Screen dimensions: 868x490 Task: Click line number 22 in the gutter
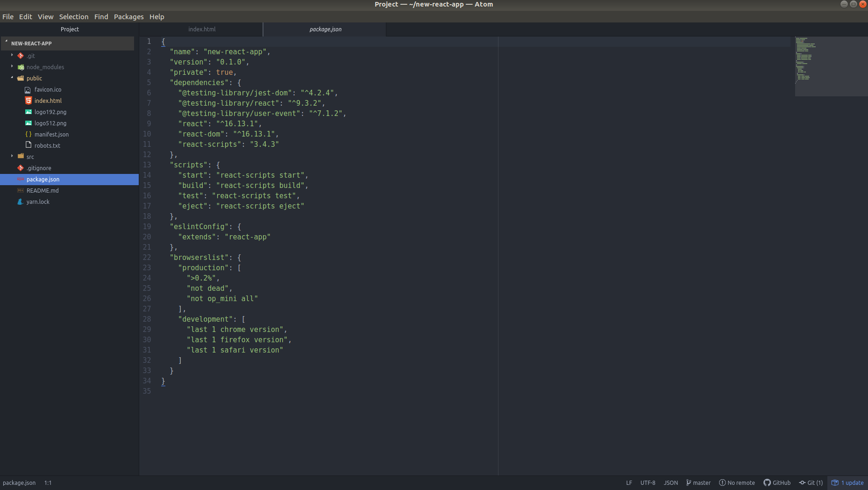[147, 257]
